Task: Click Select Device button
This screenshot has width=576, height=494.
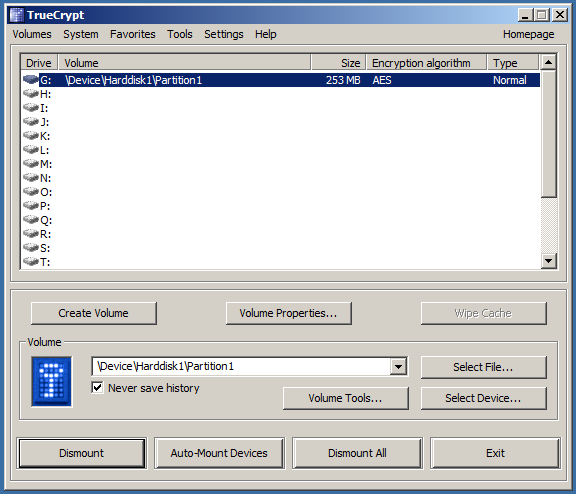Action: tap(483, 398)
